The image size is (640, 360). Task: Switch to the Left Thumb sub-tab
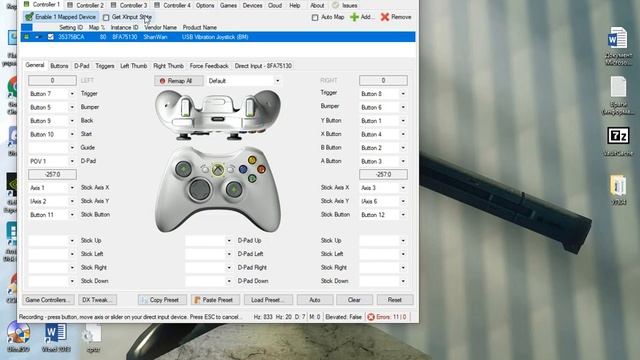click(133, 66)
